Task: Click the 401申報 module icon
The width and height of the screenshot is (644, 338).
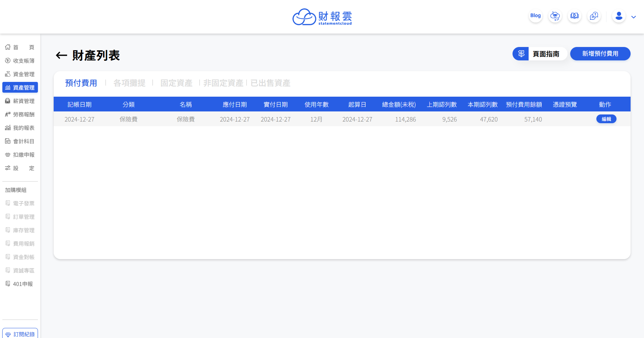Action: (8, 284)
